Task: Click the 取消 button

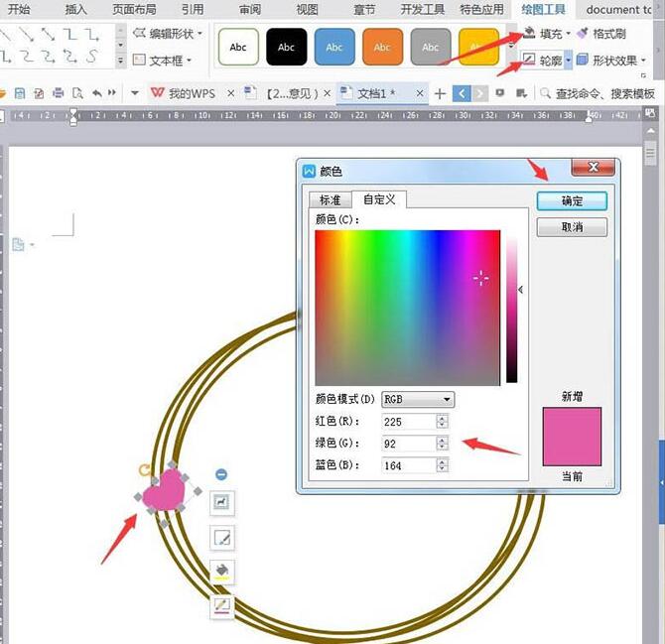Action: click(572, 227)
